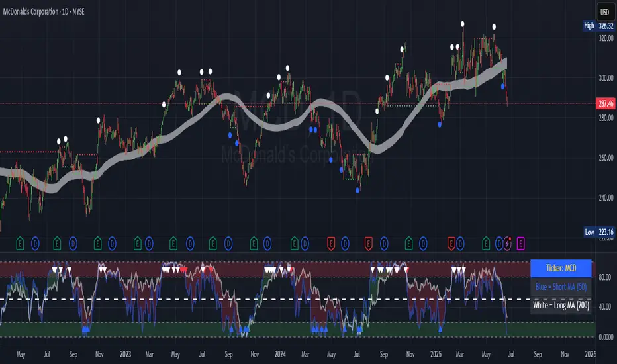
Task: Click the July 2023 earnings E marker
Action: point(213,244)
